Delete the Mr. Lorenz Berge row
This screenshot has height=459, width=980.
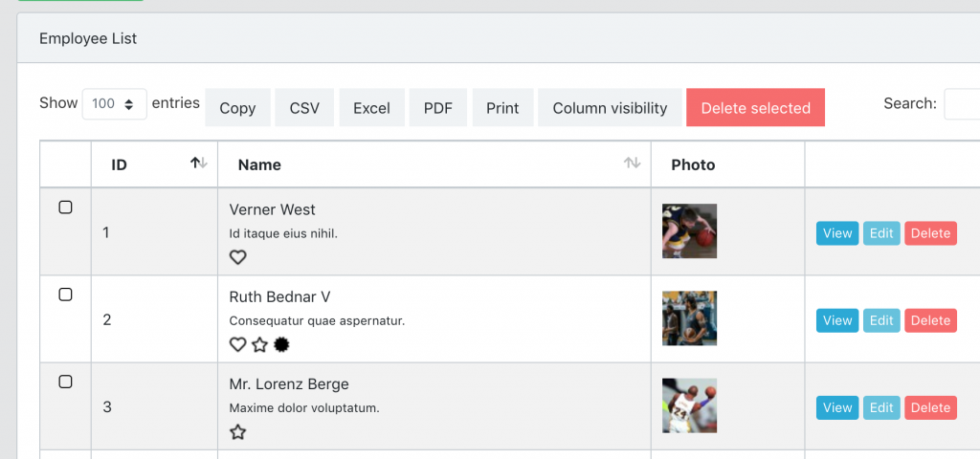tap(930, 408)
